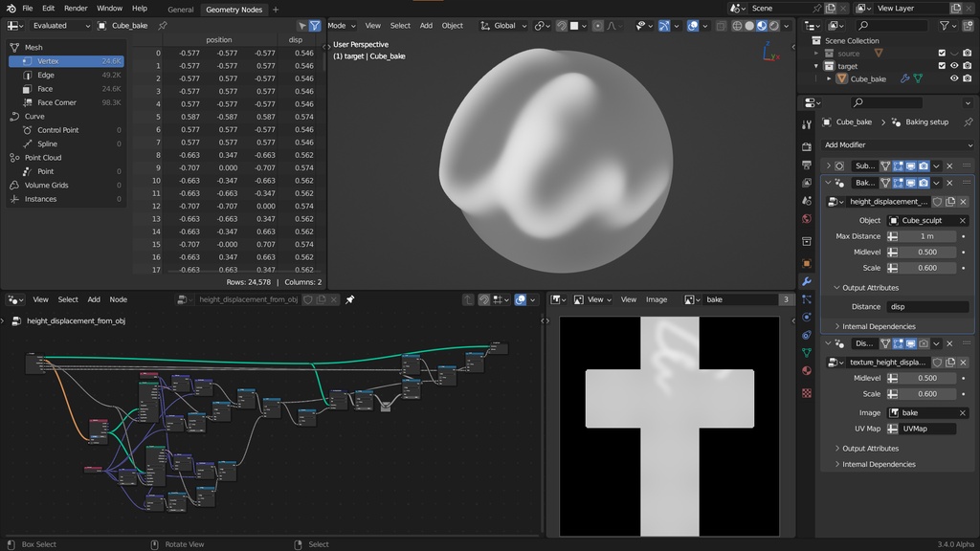
Task: Disable viewport display of the Bake modifier
Action: 911,183
